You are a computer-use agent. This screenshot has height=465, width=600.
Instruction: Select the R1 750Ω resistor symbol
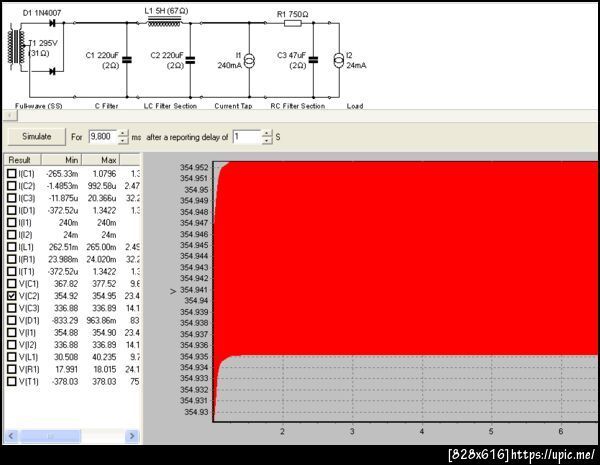pyautogui.click(x=293, y=24)
